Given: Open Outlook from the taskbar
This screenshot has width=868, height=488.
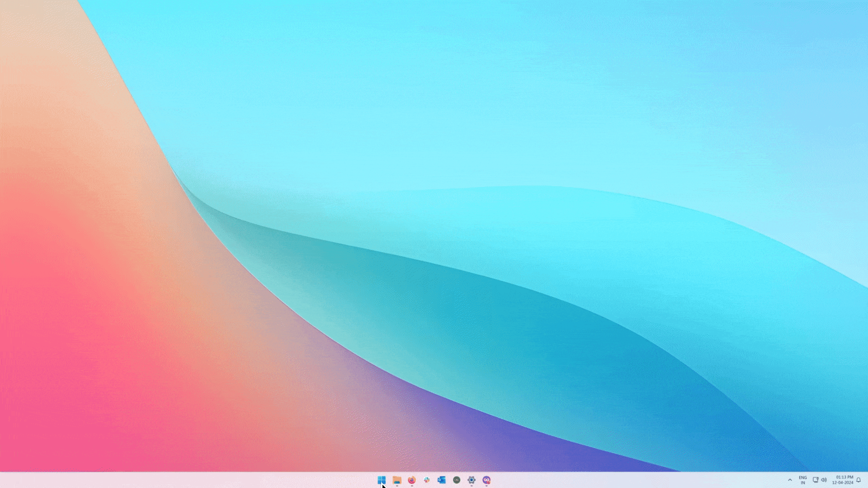Looking at the screenshot, I should 442,480.
